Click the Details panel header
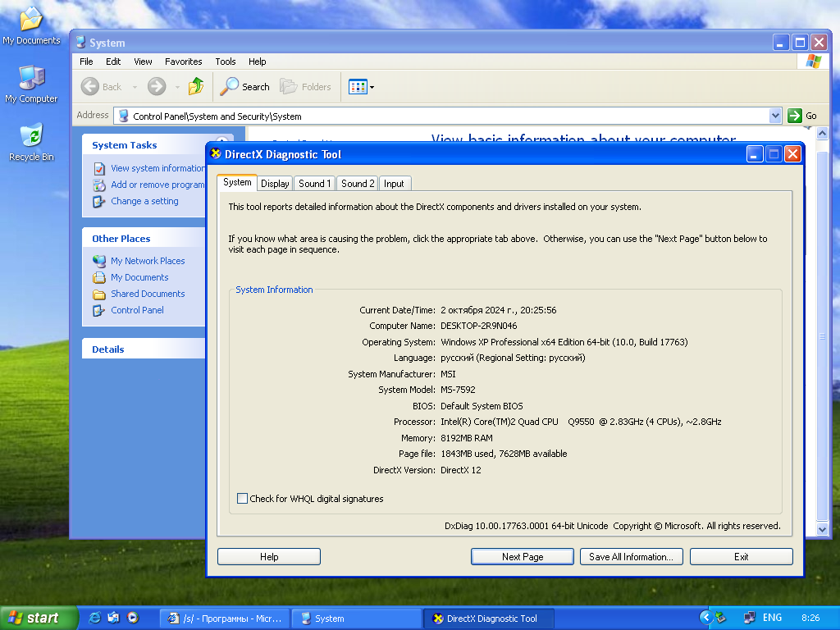This screenshot has width=840, height=630. 144,349
